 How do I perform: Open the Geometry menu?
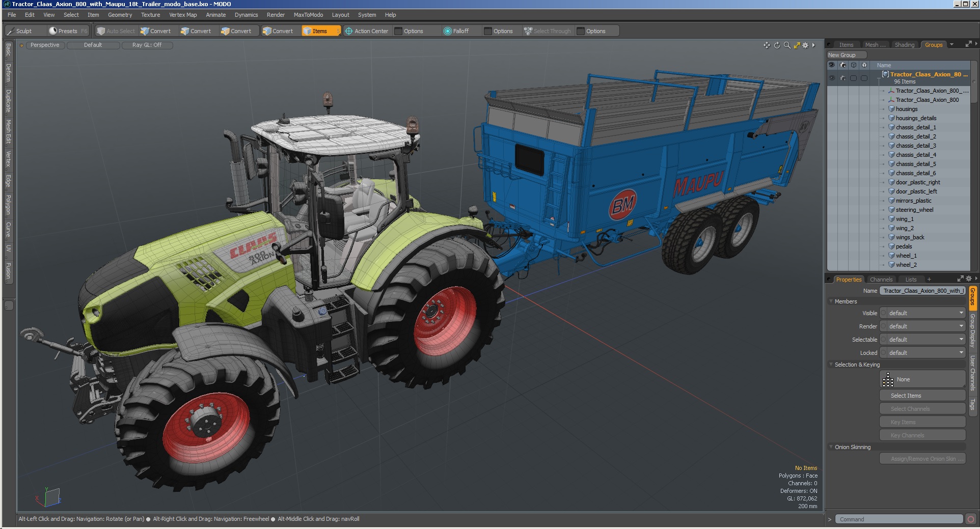[x=120, y=15]
